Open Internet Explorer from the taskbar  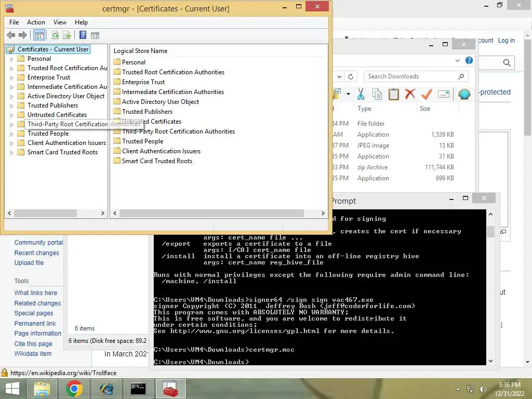click(x=107, y=389)
